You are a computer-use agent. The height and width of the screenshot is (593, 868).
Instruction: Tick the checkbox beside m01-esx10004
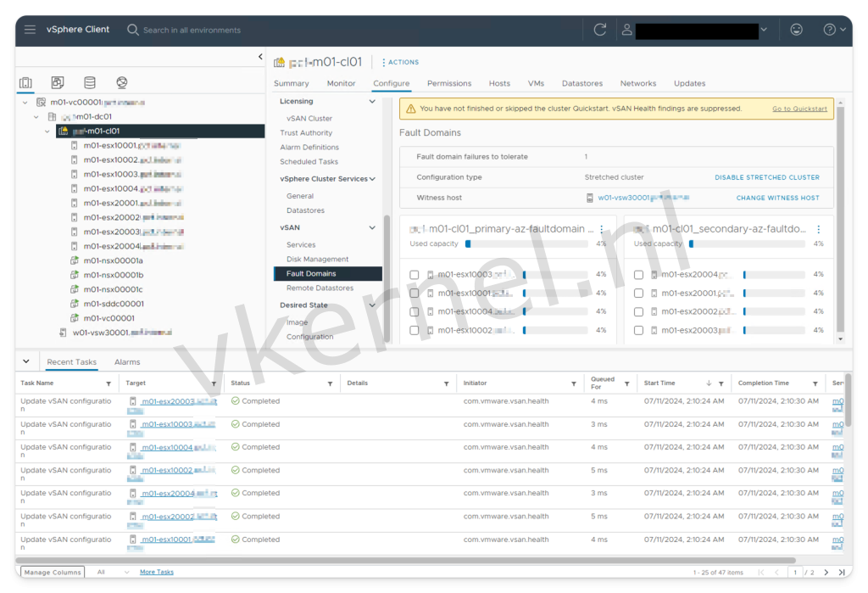[x=414, y=310]
